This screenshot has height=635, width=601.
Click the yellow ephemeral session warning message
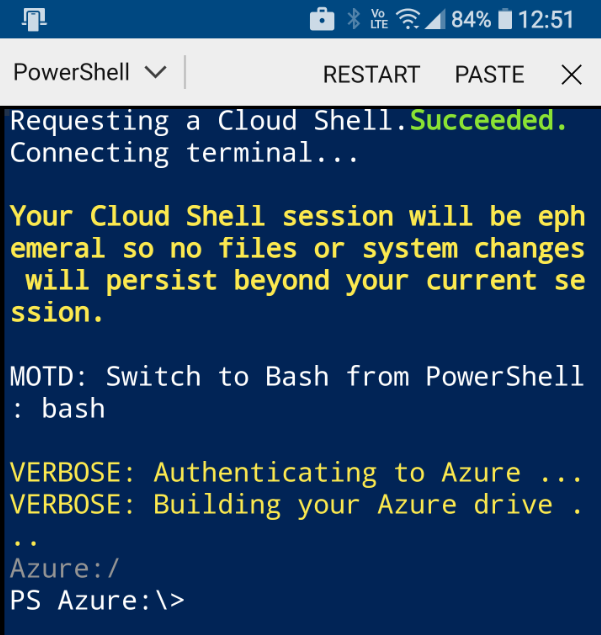tap(297, 264)
